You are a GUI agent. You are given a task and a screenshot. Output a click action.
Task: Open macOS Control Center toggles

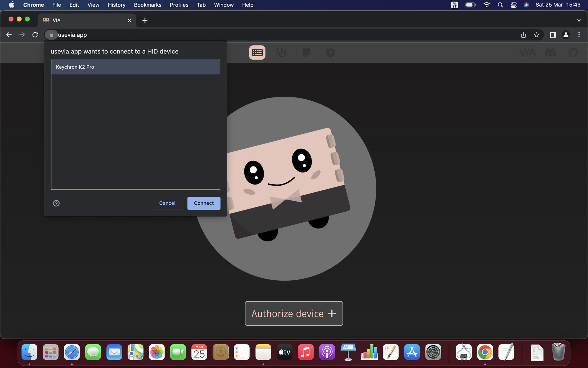[x=513, y=5]
